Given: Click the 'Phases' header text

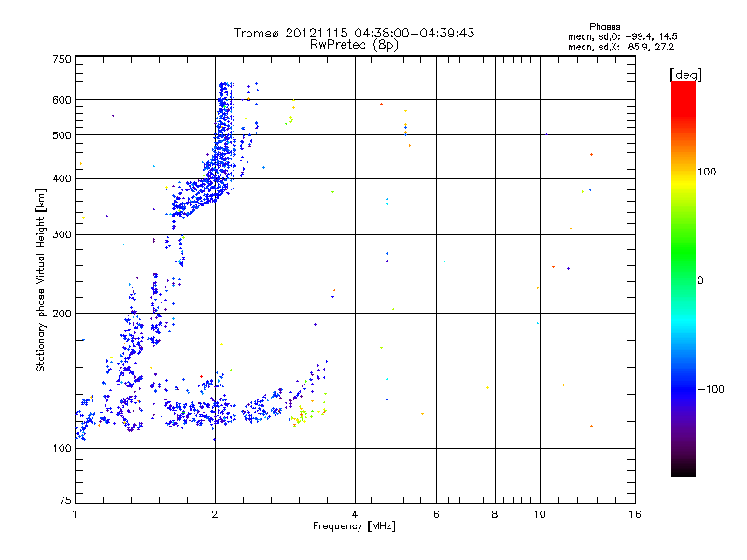Looking at the screenshot, I should (x=604, y=27).
